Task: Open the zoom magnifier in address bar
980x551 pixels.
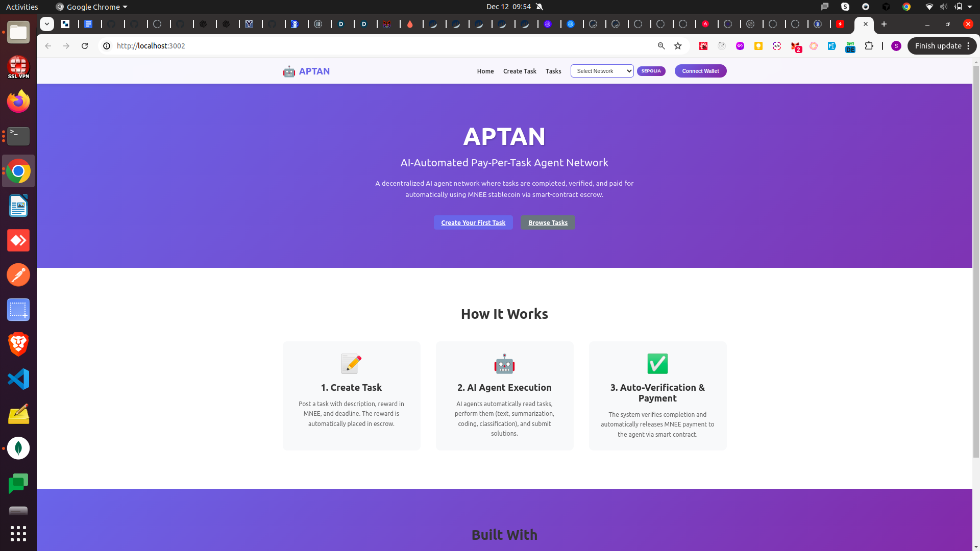Action: pos(661,46)
